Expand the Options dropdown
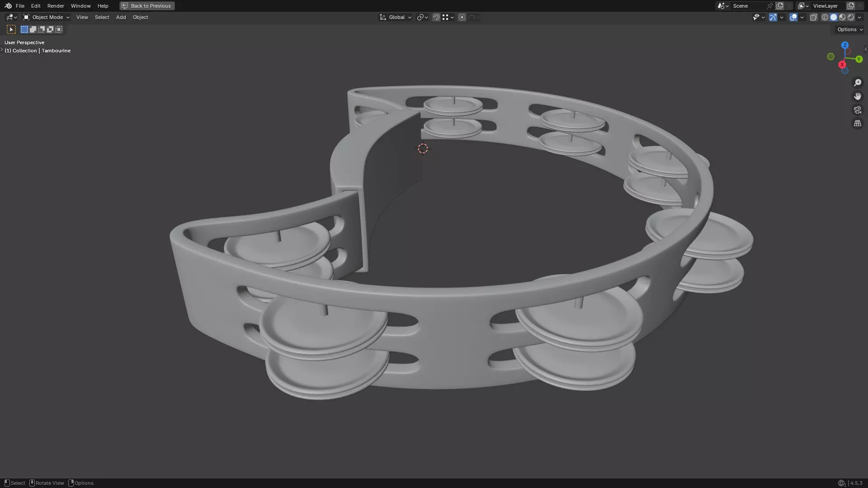The width and height of the screenshot is (868, 488). pos(849,29)
